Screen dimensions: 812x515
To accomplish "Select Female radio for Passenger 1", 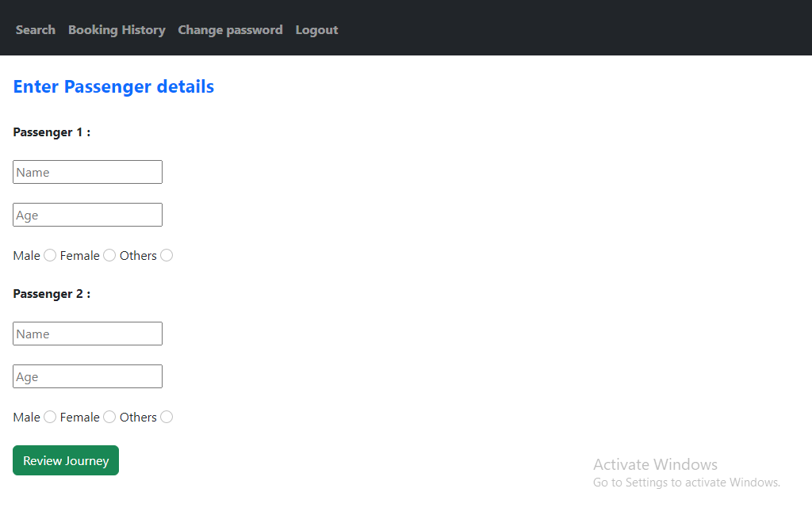I will click(x=109, y=255).
